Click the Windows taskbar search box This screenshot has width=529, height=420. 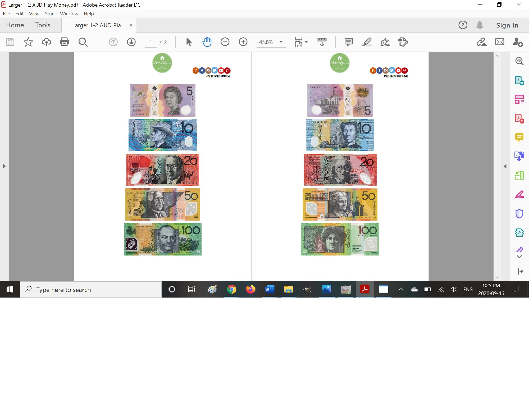pyautogui.click(x=91, y=290)
